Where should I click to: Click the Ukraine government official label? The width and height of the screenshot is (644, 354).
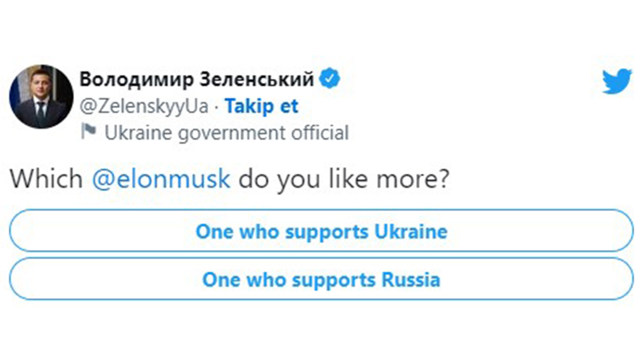(x=226, y=133)
